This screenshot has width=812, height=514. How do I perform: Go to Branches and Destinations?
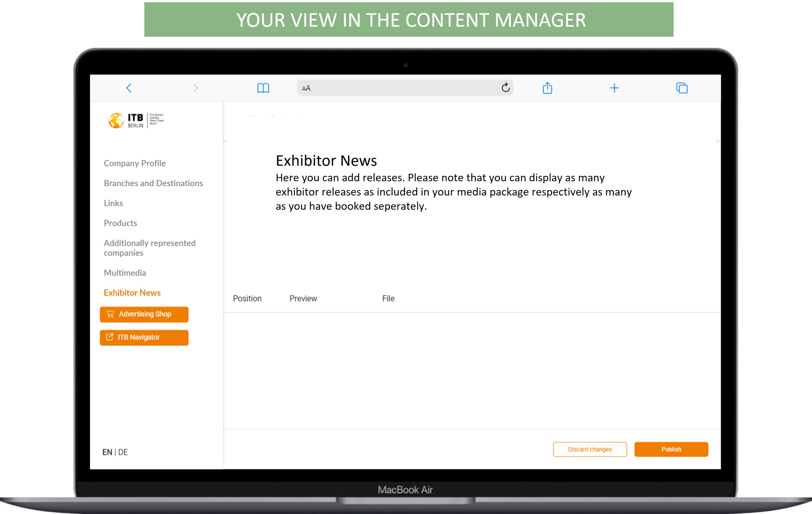click(153, 183)
